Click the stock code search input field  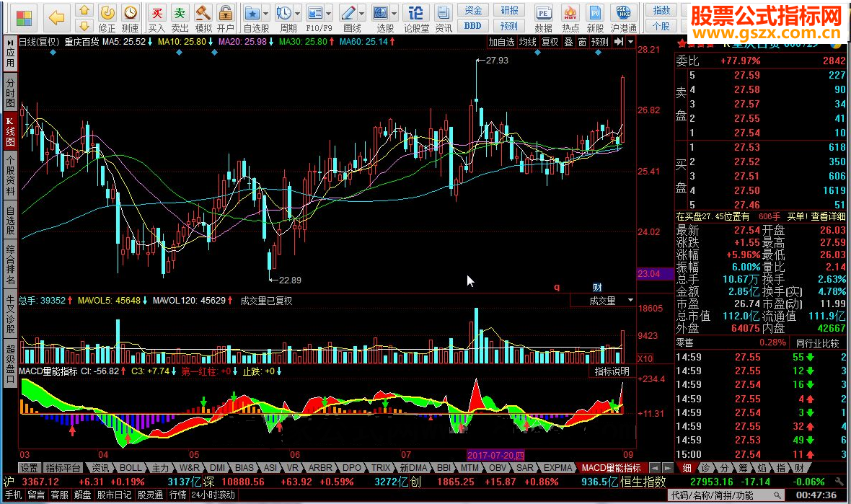point(721,495)
